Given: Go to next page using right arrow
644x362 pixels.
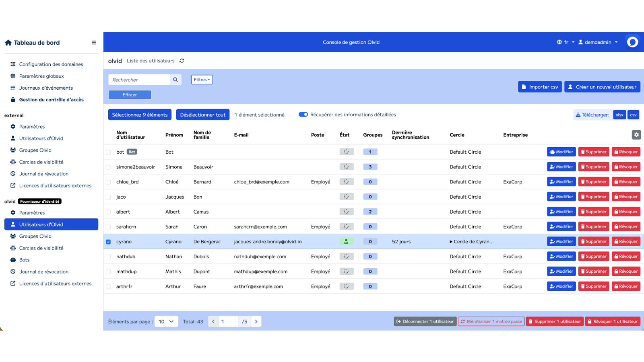Looking at the screenshot, I should 256,321.
